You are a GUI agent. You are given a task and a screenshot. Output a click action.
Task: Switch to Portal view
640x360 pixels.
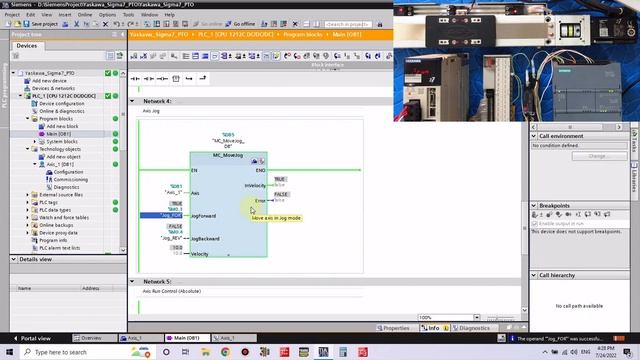32,338
